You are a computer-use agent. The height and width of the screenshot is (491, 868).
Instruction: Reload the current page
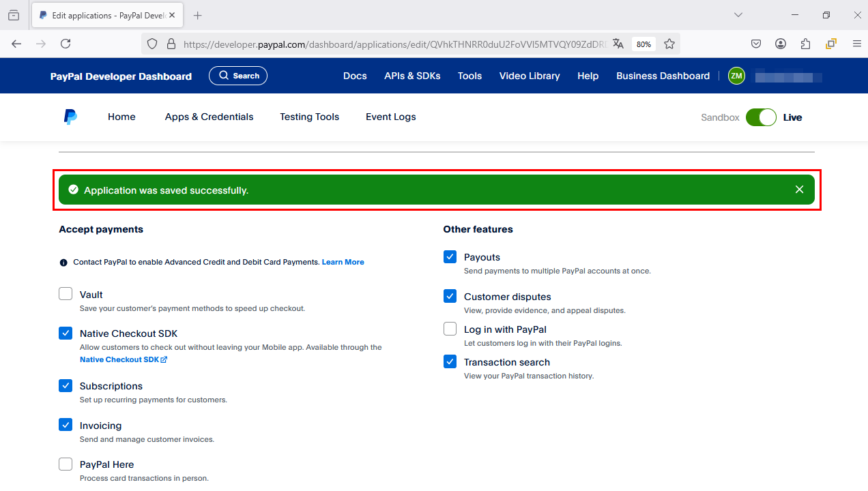(x=66, y=44)
